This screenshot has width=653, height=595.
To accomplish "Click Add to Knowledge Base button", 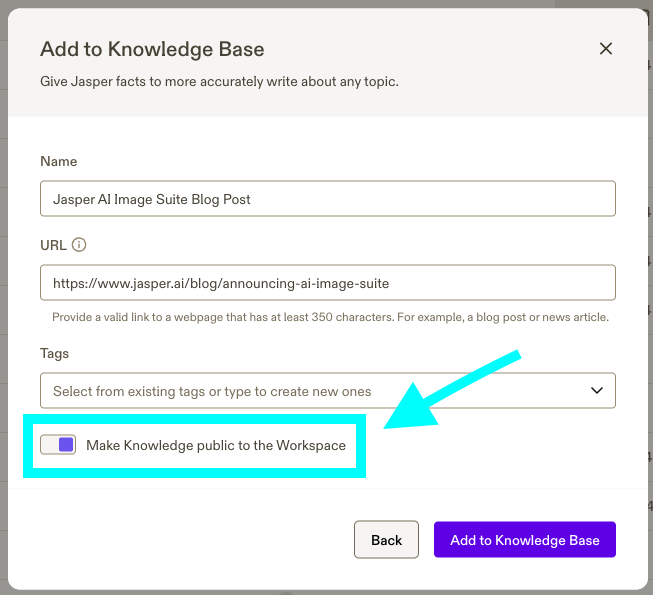I will (x=525, y=540).
